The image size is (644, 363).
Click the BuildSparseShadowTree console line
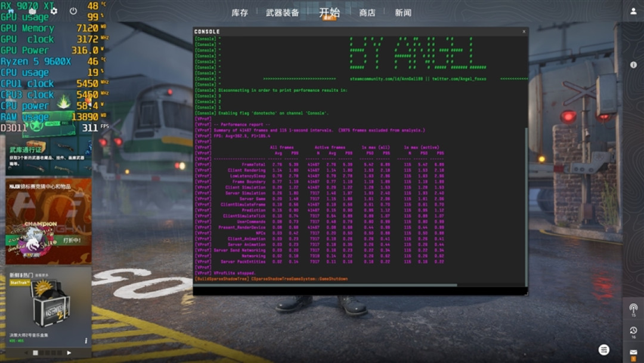pos(271,279)
